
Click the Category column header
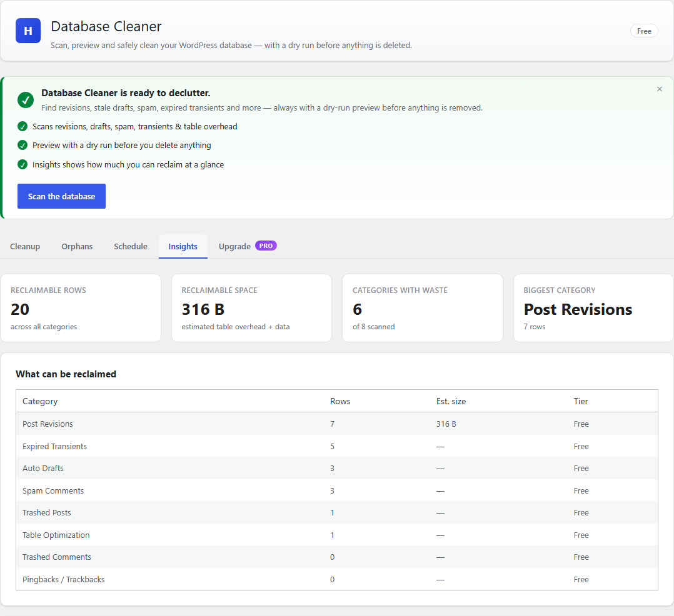(x=40, y=401)
